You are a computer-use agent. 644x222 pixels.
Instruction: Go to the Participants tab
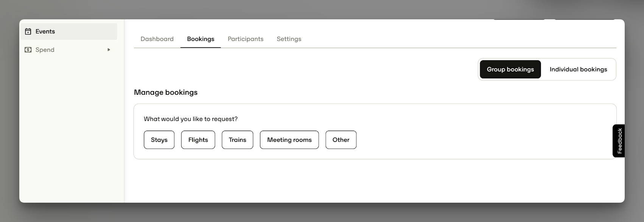coord(246,39)
